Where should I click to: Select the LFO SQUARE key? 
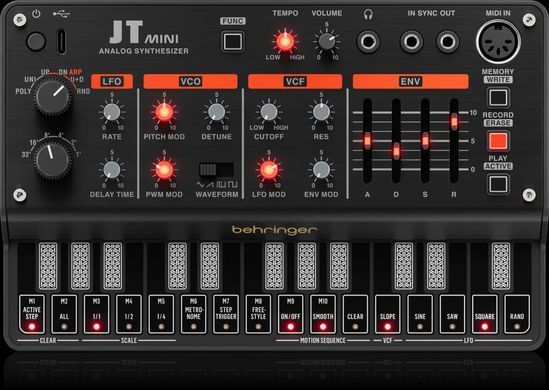coord(485,314)
